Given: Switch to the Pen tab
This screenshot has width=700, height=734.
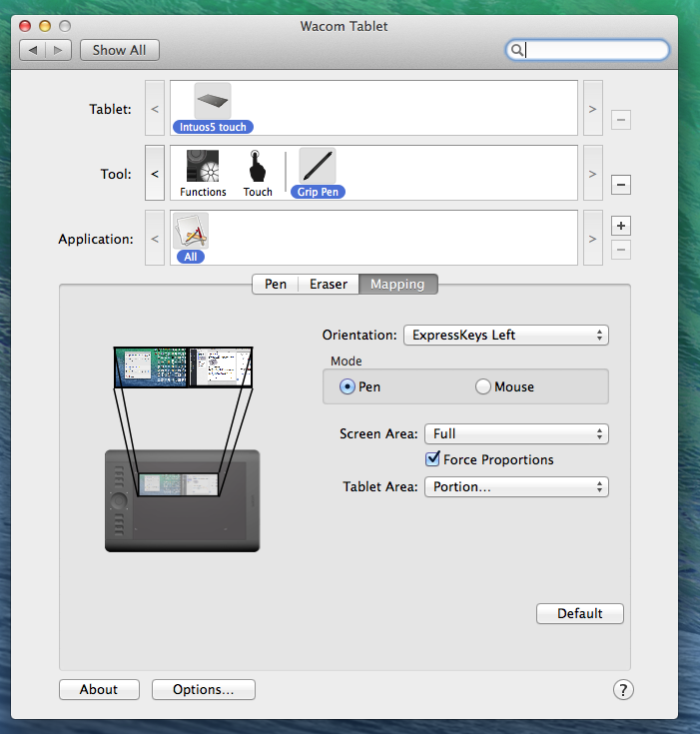Looking at the screenshot, I should [276, 285].
